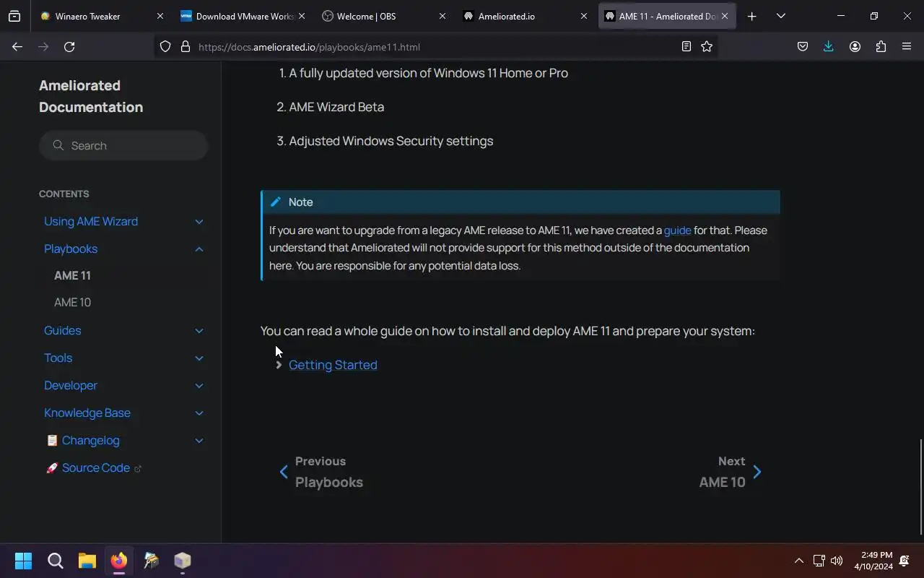
Task: Open the Save to Pocket icon
Action: (803, 47)
